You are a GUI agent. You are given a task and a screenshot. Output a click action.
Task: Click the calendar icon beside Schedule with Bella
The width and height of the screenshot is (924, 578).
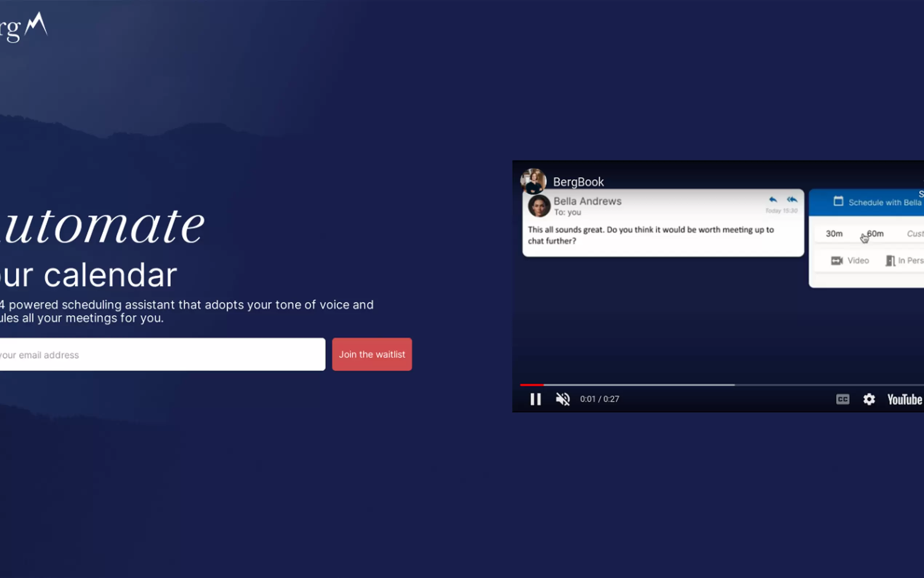[x=838, y=201]
